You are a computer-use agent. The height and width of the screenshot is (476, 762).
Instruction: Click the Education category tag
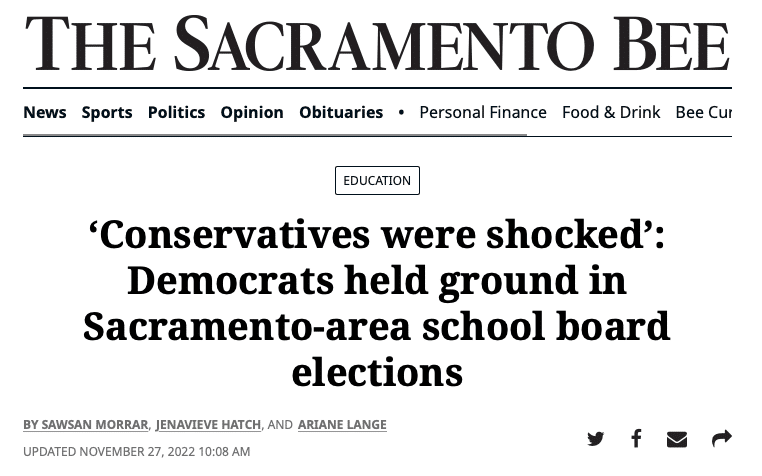[377, 181]
